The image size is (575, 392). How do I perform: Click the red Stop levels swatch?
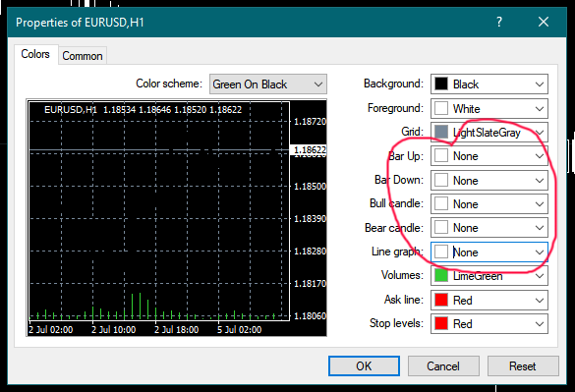coord(441,323)
